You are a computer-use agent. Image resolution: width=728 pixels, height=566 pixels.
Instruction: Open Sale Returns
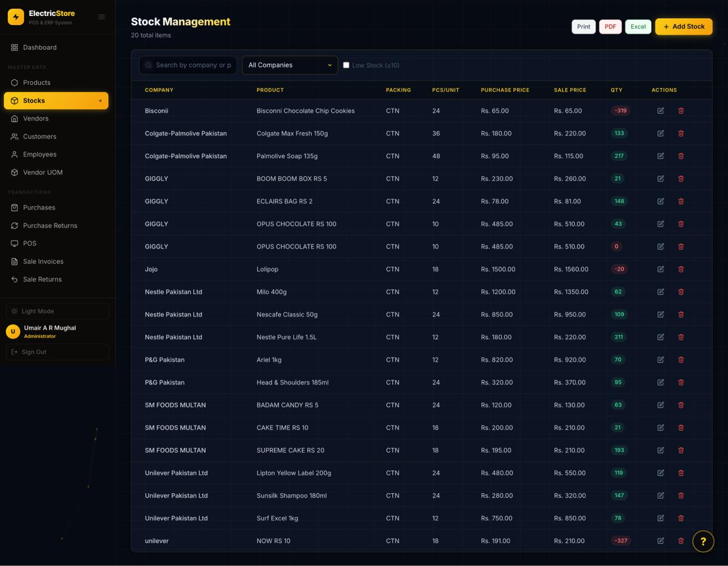point(56,279)
